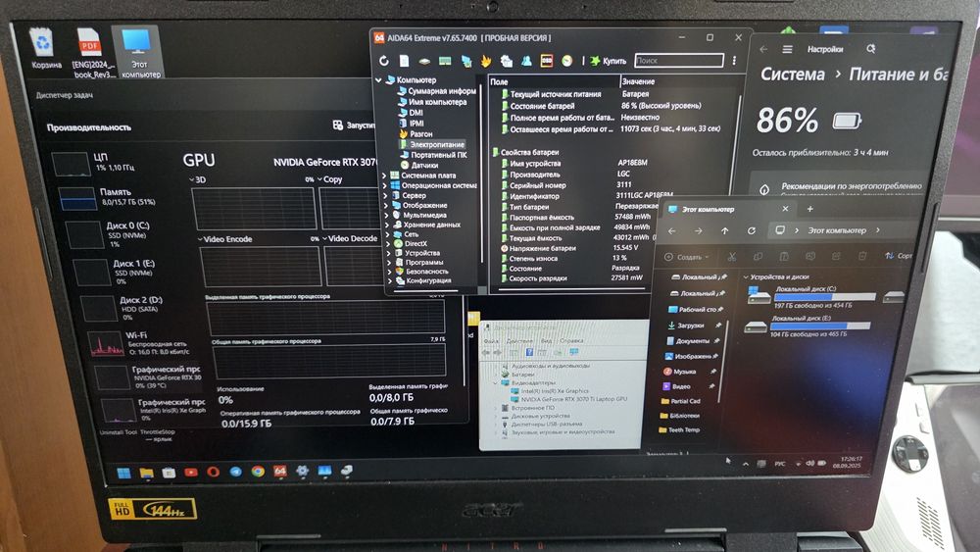The image size is (980, 552).
Task: Select the Датчики tree item
Action: 419,165
